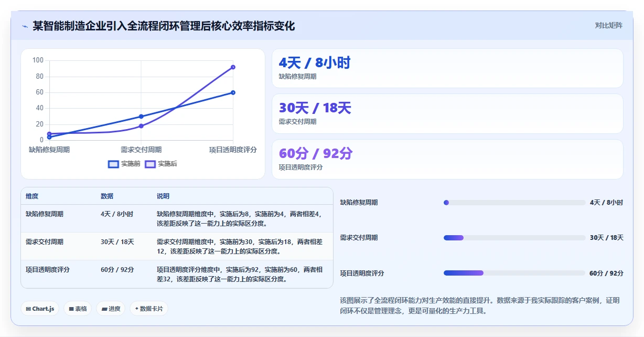Viewport: 644px width, 337px height.
Task: Select the 缺陷修复周期 cell in the table
Action: pyautogui.click(x=45, y=214)
